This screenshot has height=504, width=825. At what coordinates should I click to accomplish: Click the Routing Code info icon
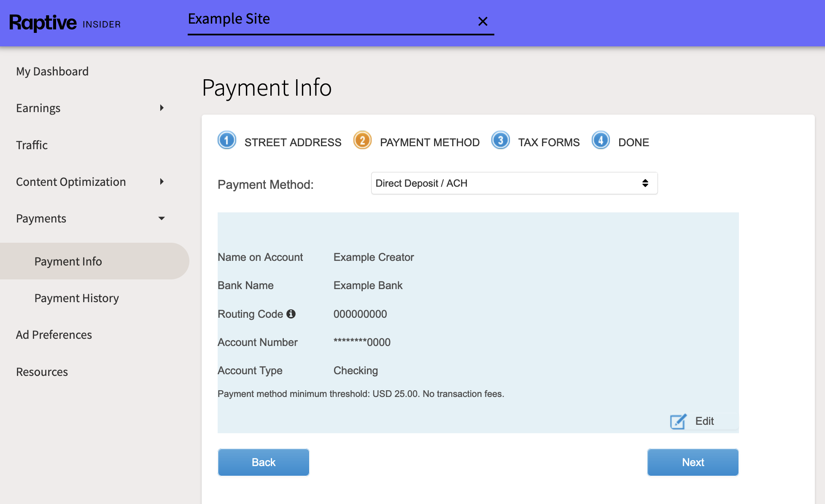[291, 314]
